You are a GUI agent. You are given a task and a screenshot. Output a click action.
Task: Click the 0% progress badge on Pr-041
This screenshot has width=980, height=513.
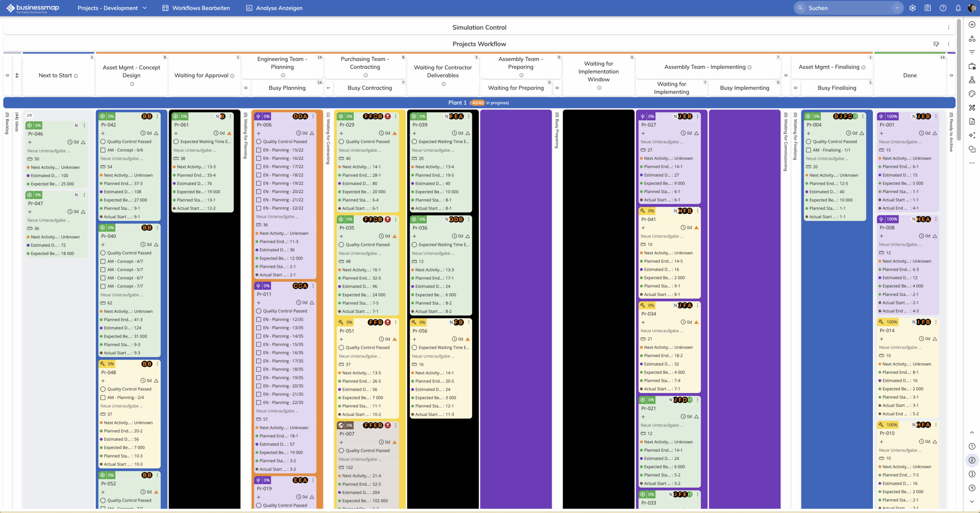(x=651, y=211)
